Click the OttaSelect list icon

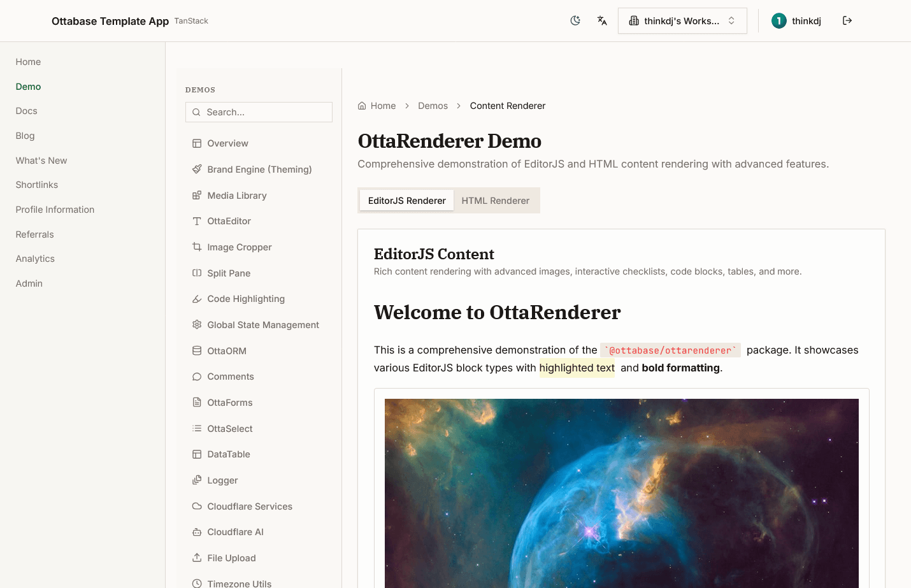pyautogui.click(x=197, y=429)
